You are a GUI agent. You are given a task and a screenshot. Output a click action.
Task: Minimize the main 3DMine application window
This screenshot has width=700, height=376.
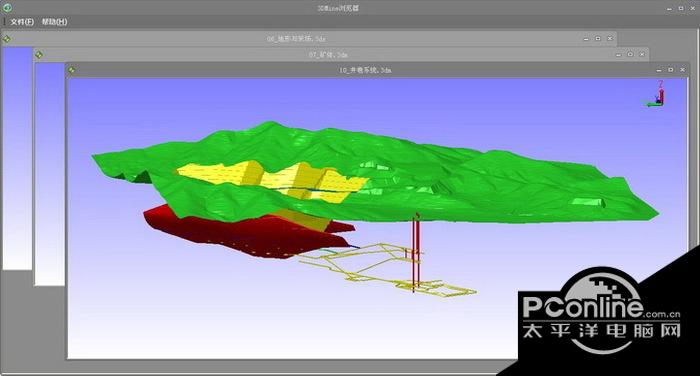pos(669,8)
